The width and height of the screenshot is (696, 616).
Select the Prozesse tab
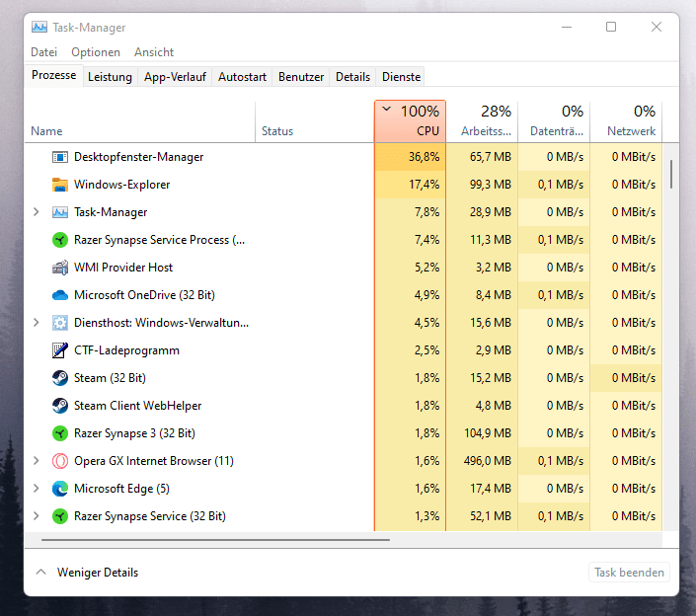[53, 75]
